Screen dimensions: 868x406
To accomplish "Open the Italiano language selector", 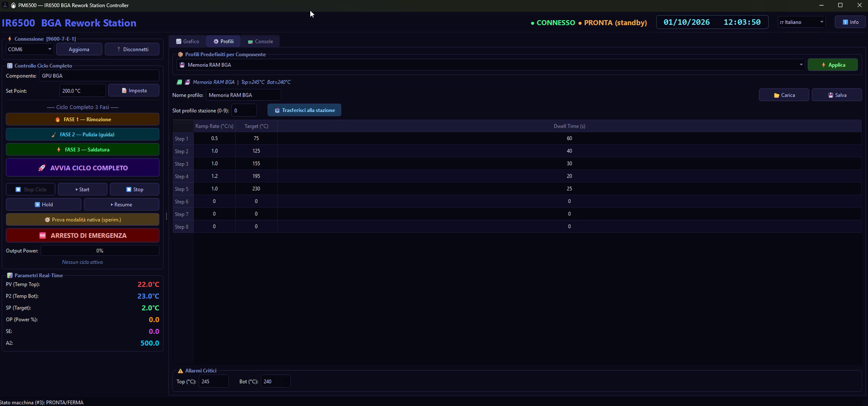I will [802, 22].
